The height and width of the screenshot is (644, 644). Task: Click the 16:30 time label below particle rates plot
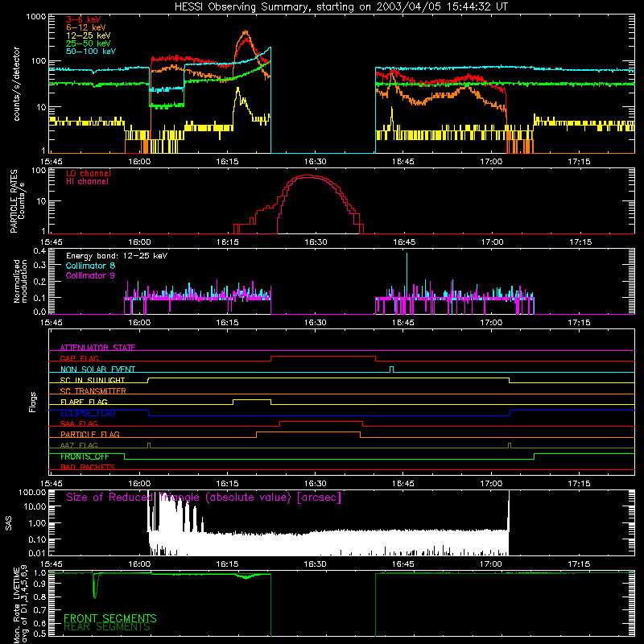pyautogui.click(x=316, y=242)
